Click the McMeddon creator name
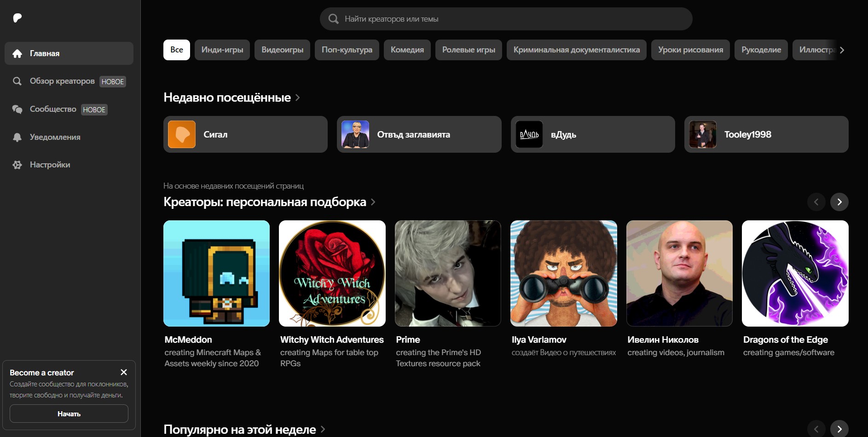The width and height of the screenshot is (868, 437). 188,339
